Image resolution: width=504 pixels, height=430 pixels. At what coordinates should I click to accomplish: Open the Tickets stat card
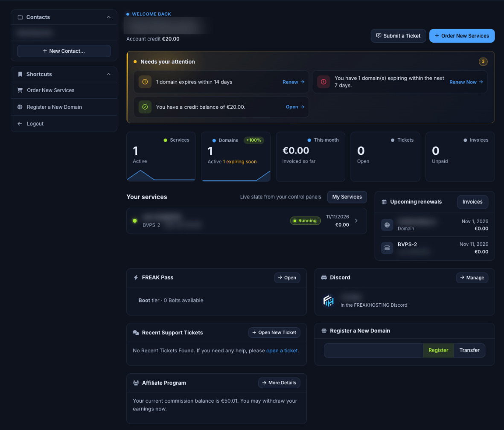385,157
